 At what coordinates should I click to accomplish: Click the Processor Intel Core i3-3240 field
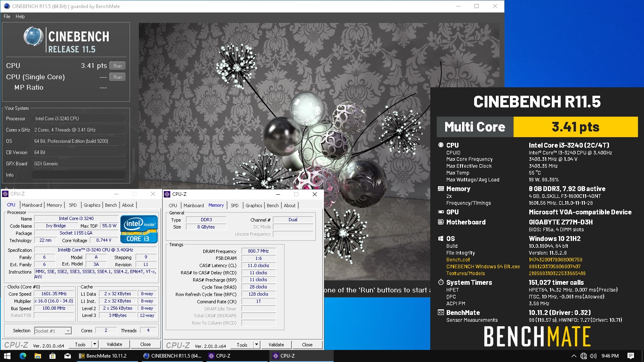78,119
